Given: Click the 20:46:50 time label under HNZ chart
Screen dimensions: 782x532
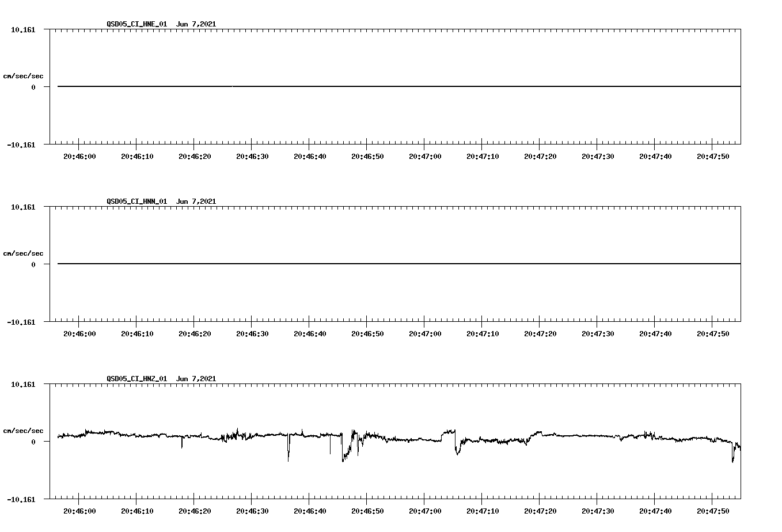Looking at the screenshot, I should tap(367, 511).
